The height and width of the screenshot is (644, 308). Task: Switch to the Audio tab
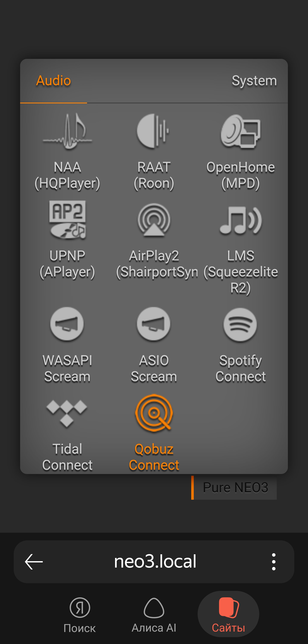point(53,81)
